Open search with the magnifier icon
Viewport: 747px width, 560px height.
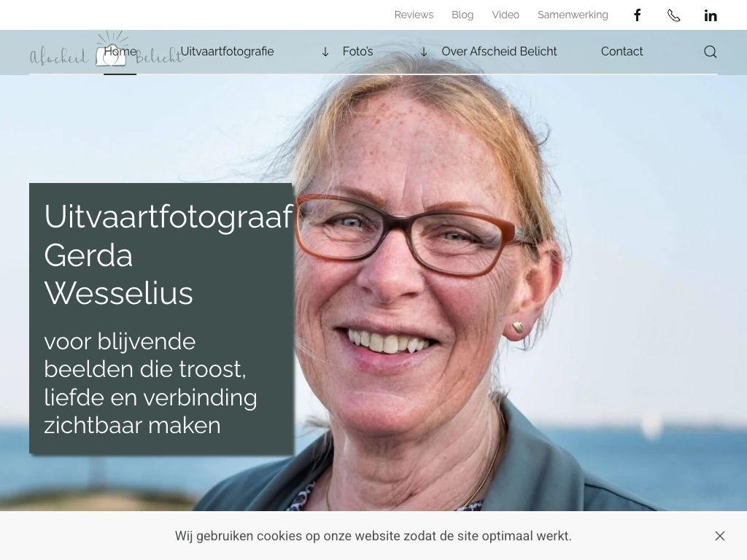pos(711,52)
